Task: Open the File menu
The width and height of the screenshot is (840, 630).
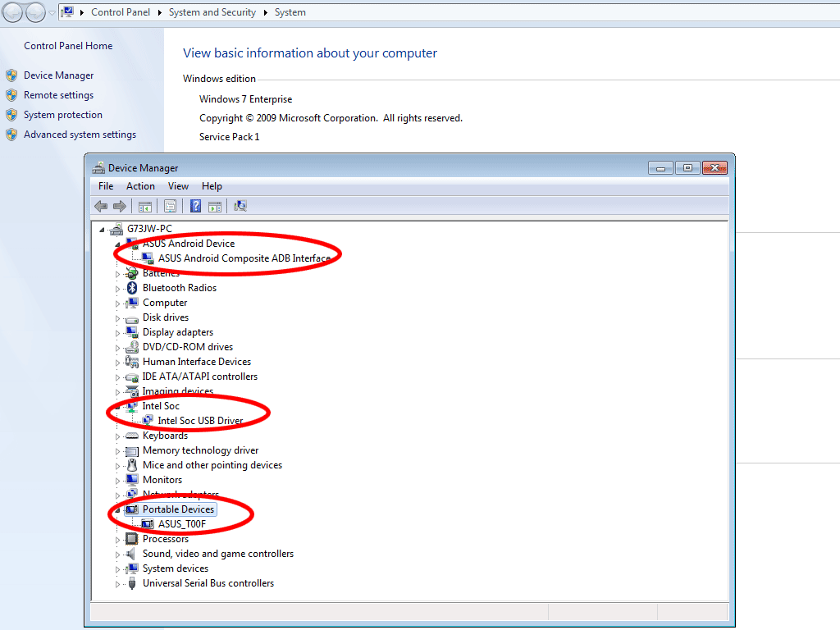Action: pos(105,186)
